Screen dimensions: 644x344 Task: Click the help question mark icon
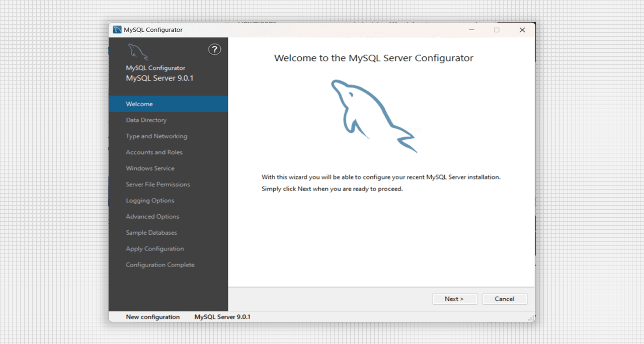(x=215, y=49)
